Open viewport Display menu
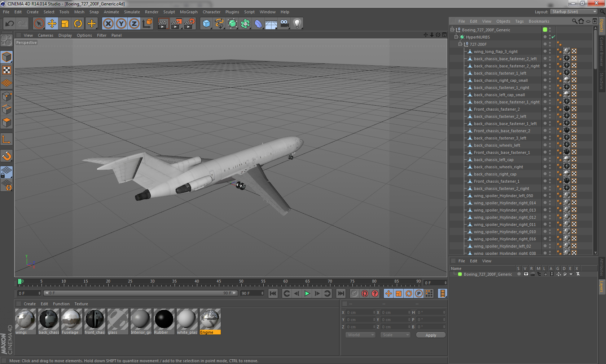This screenshot has height=364, width=606. click(65, 35)
